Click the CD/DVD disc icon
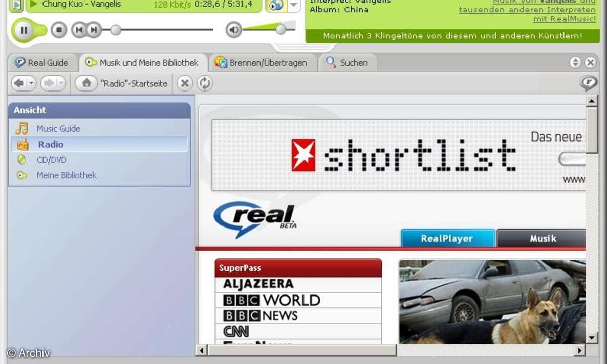Viewport: 607px width, 364px height. (22, 160)
